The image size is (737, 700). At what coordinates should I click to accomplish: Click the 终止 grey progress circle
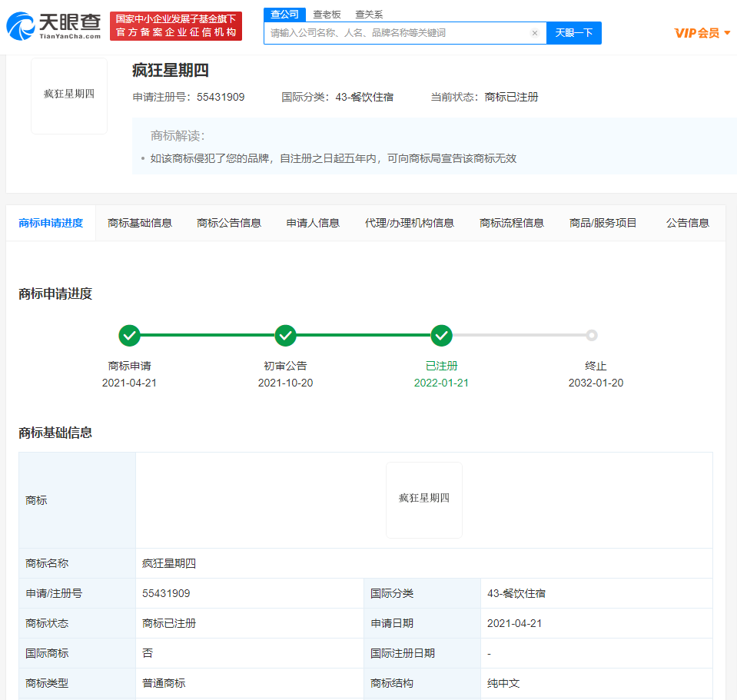591,335
